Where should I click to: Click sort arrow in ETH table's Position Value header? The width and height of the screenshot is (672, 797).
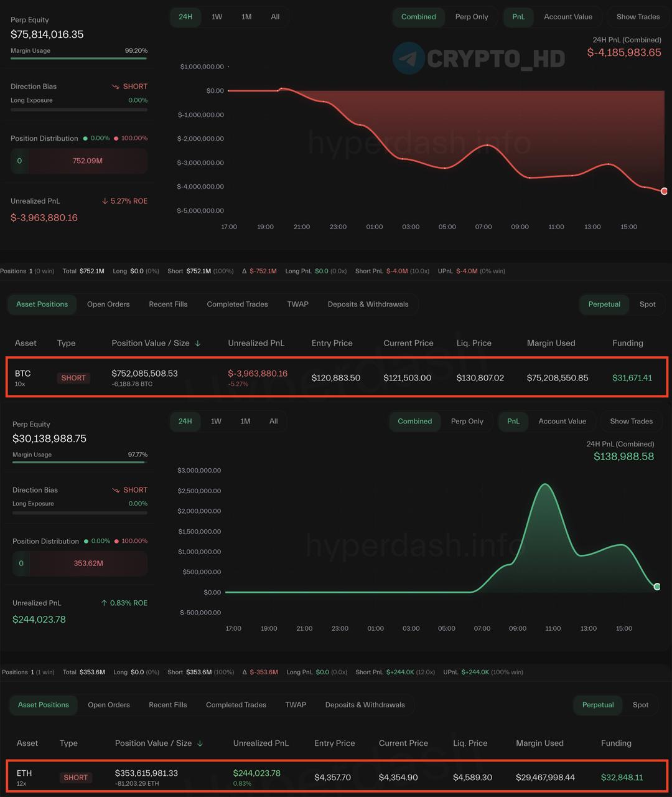tap(200, 743)
